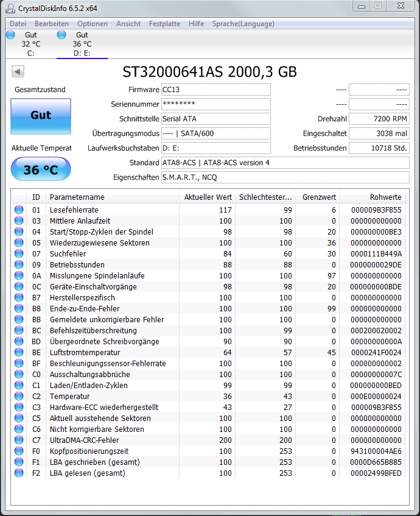Click status icon of Kopfpositionierungszeit row
The height and width of the screenshot is (516, 420).
click(19, 451)
